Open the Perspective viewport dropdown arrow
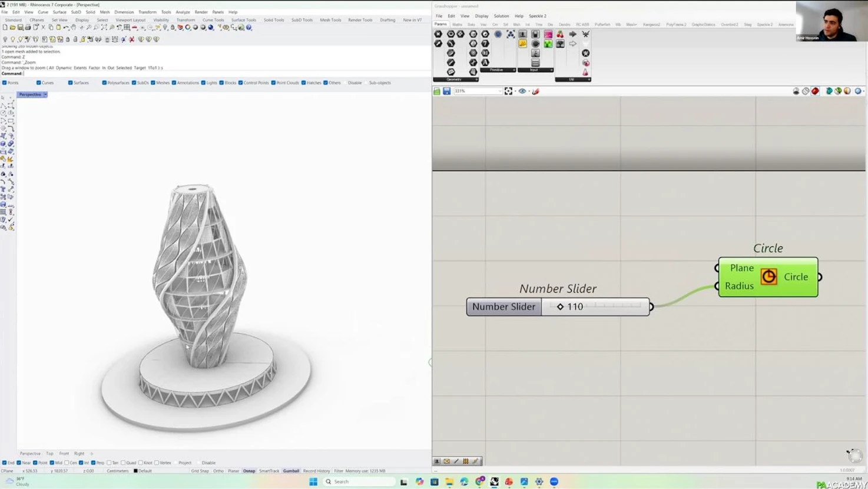868x489 pixels. (45, 94)
